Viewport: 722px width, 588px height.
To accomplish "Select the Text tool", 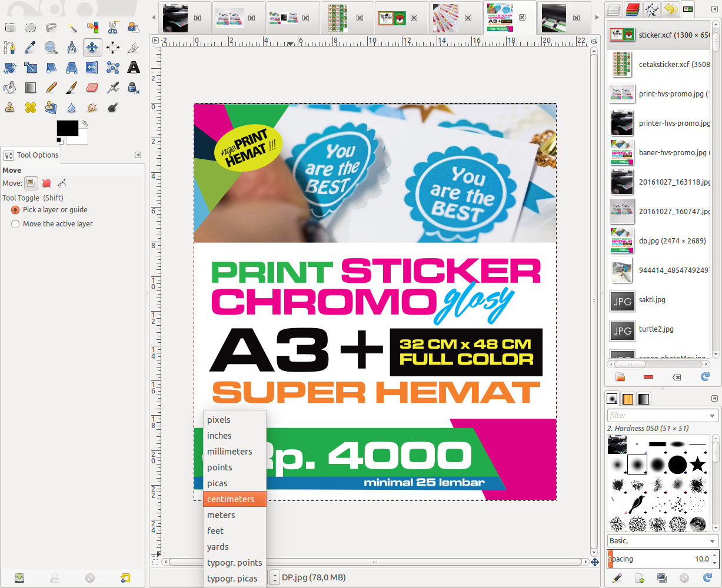I will point(133,68).
